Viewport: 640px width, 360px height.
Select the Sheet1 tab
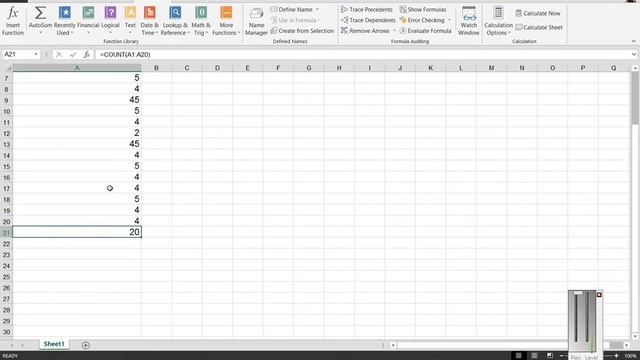[54, 344]
